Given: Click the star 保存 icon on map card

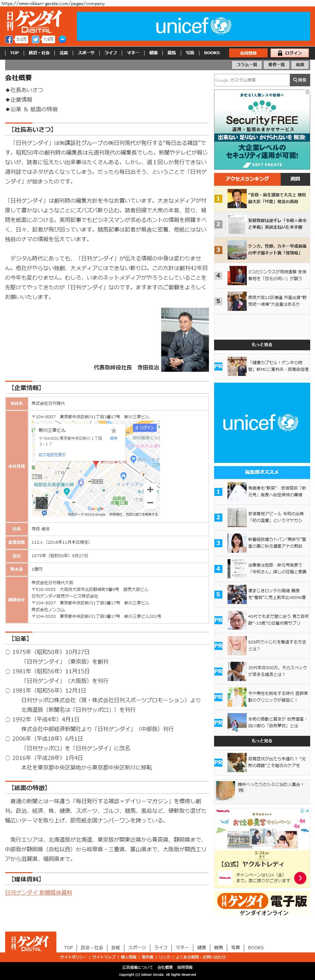Looking at the screenshot, I should pos(114,430).
